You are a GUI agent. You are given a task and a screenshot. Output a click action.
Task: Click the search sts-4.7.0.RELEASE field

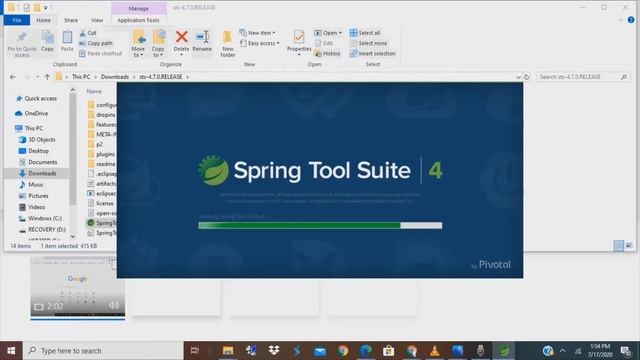(x=583, y=77)
